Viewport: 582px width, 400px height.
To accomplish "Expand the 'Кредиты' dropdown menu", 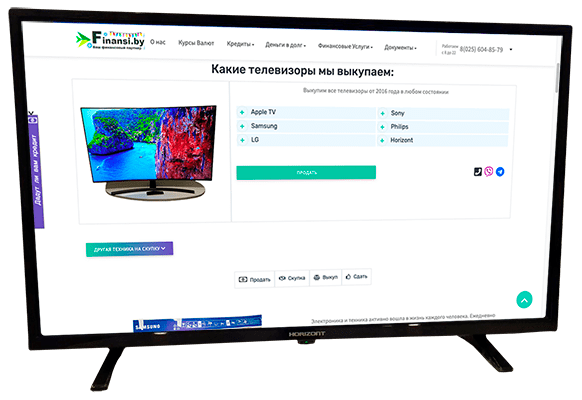I will point(240,44).
